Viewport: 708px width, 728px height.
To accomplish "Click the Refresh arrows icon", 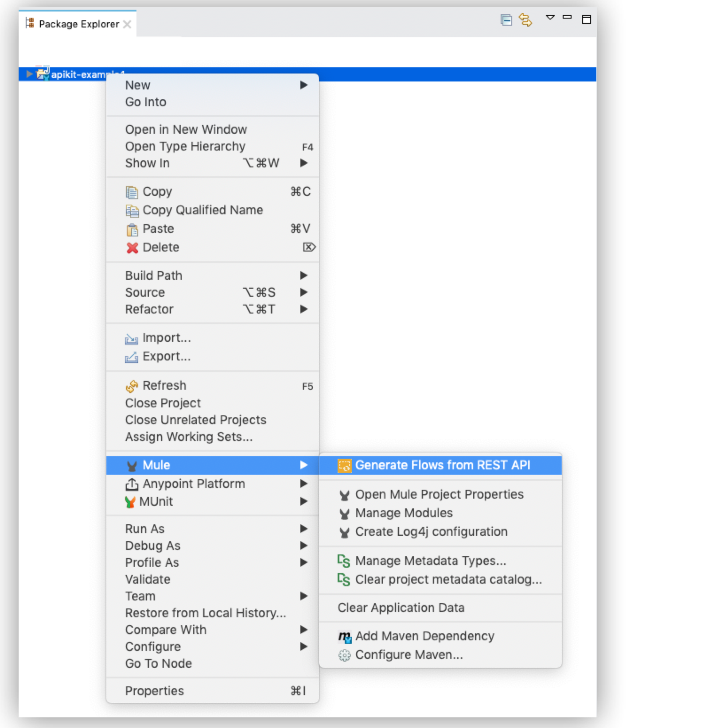I will click(x=132, y=386).
